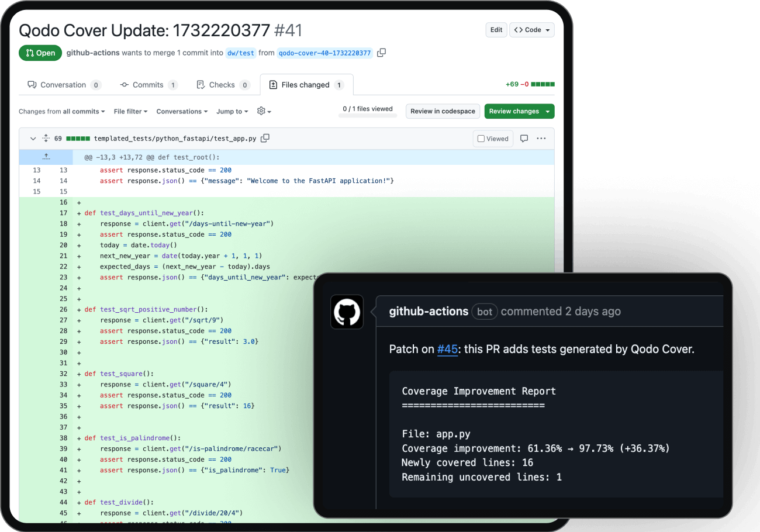Click the comment icon on file header
The width and height of the screenshot is (760, 532).
[x=524, y=139]
